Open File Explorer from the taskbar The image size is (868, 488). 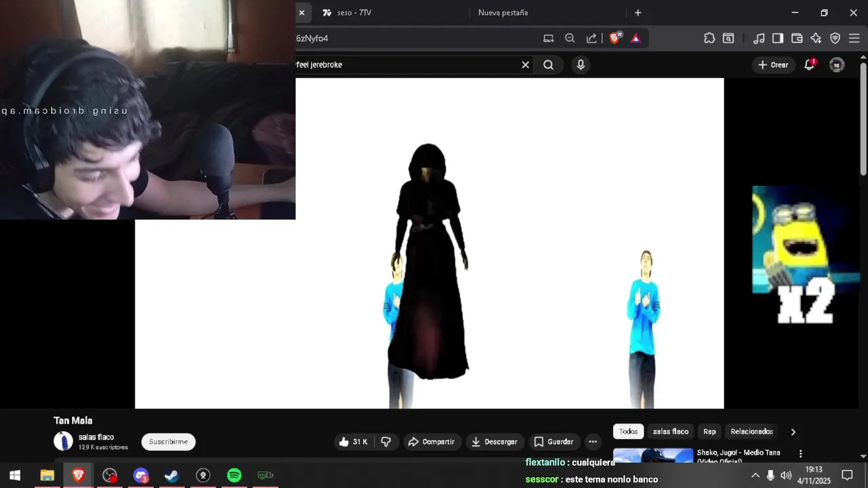(x=47, y=475)
